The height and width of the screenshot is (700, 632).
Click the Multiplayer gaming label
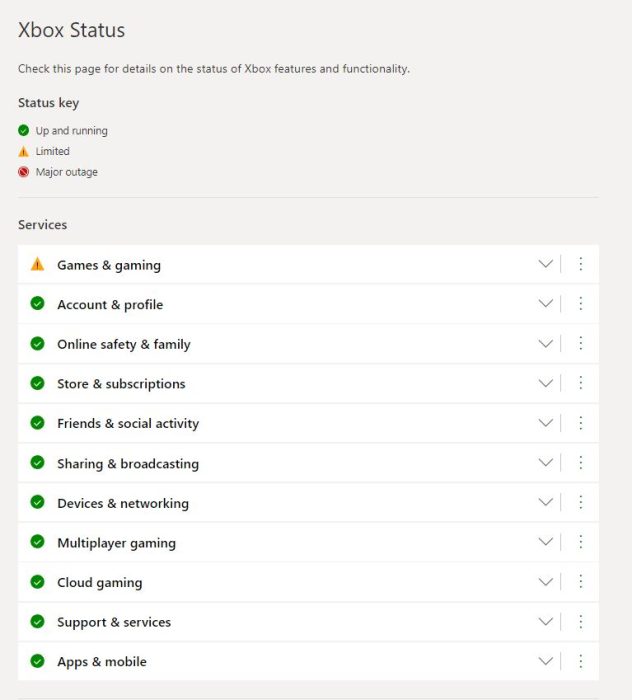(116, 543)
